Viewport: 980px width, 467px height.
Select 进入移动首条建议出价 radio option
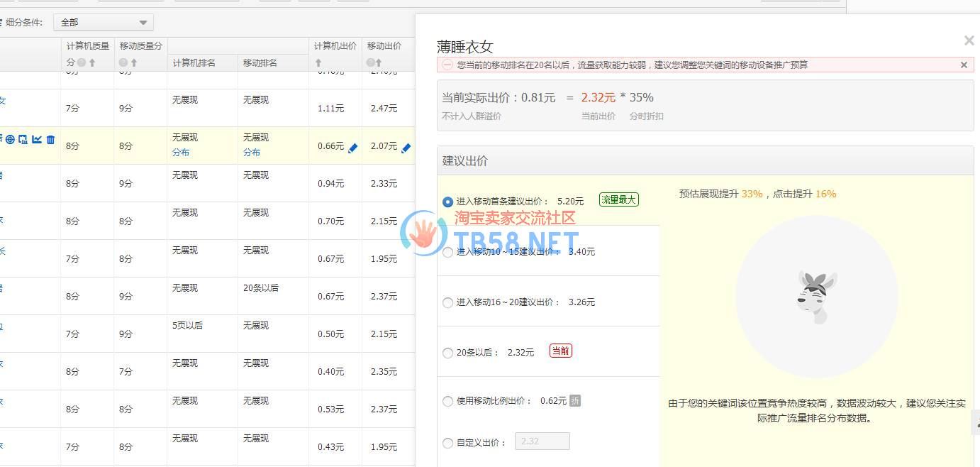[447, 202]
